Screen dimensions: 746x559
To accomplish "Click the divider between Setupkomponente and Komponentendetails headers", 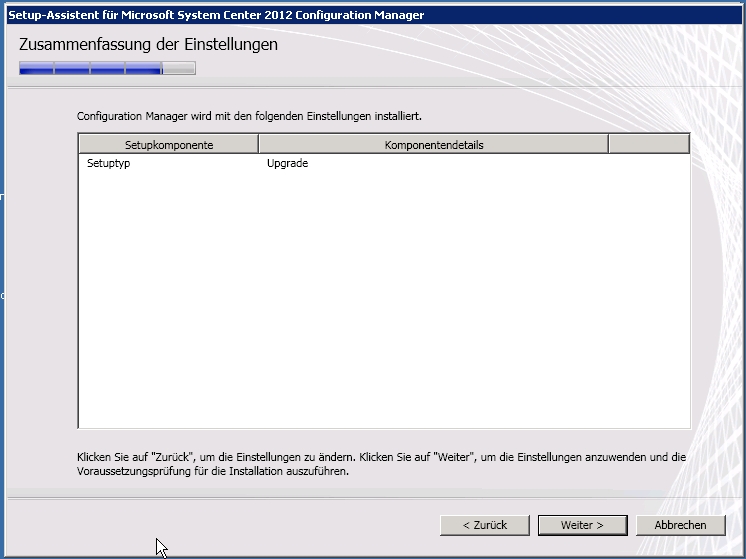I will [259, 145].
